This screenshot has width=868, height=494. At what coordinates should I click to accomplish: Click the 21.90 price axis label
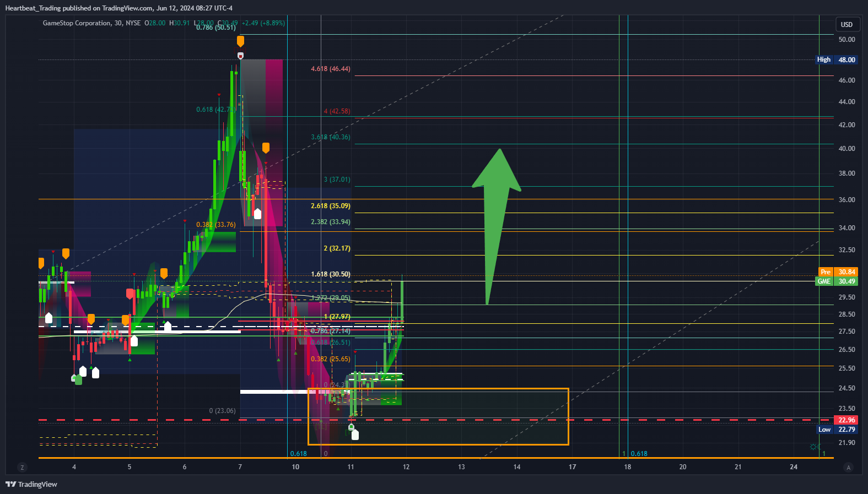click(847, 443)
